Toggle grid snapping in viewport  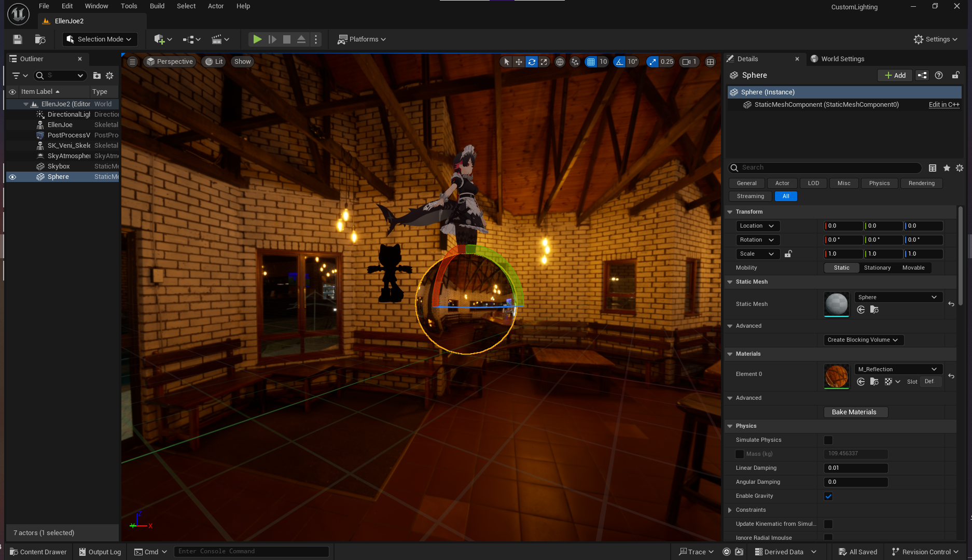591,62
